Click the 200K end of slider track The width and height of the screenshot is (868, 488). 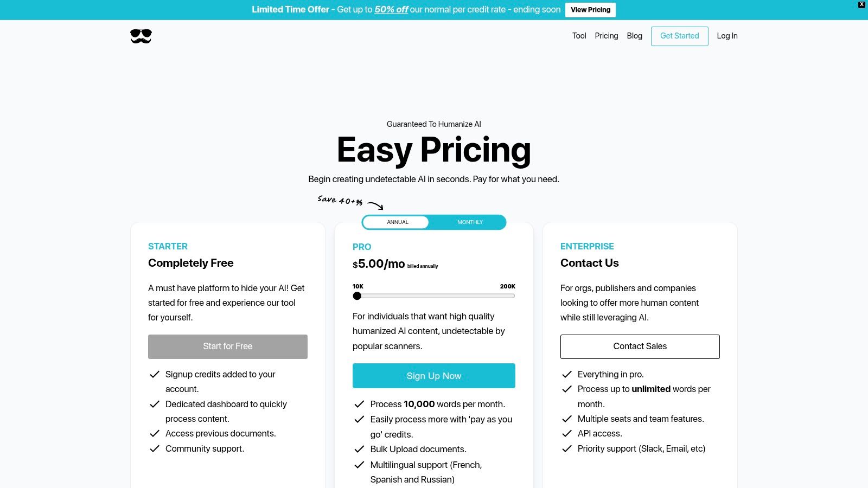(x=513, y=296)
